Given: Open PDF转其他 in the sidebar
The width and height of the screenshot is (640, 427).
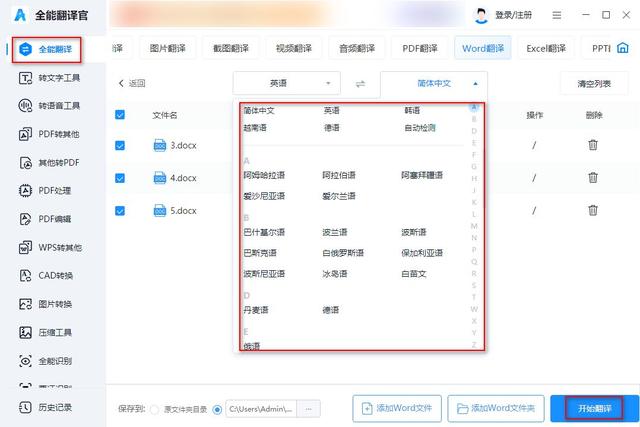Looking at the screenshot, I should tap(49, 134).
